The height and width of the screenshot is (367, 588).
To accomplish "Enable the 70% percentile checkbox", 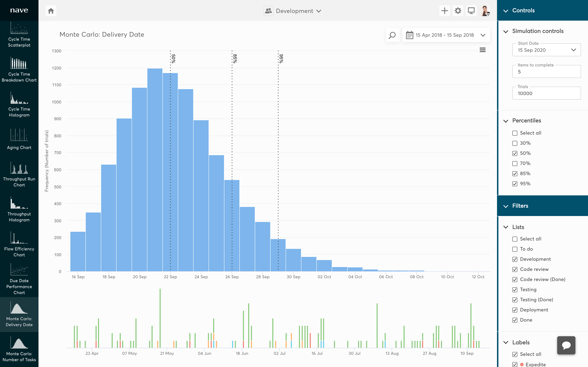I will coord(515,163).
